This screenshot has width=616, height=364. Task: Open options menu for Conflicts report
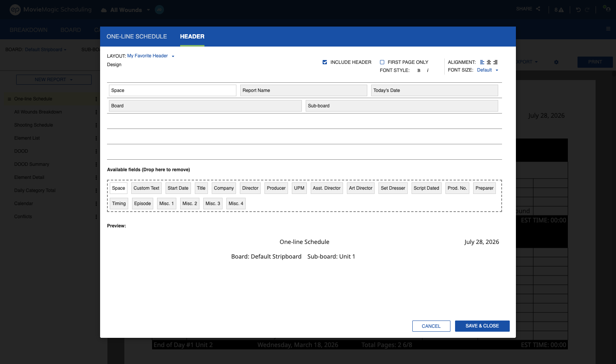(x=96, y=217)
